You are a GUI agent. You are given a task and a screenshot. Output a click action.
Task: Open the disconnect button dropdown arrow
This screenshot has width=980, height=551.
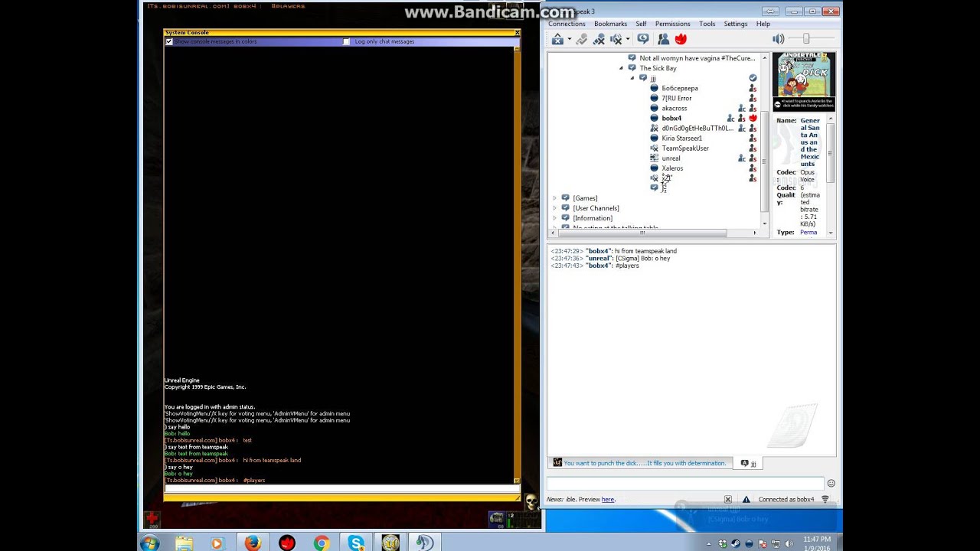[x=569, y=39]
